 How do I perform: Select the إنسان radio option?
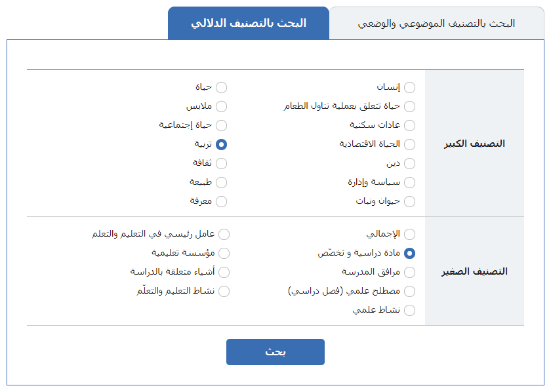tap(409, 87)
